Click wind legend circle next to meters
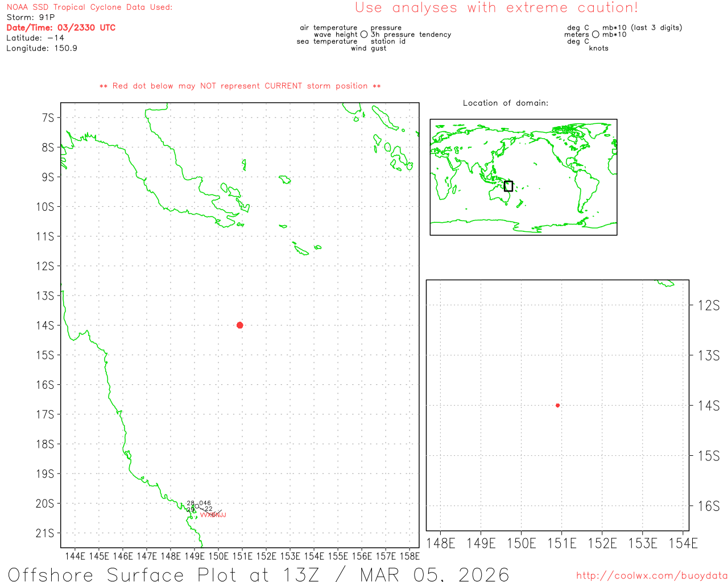728x582 pixels. 595,35
